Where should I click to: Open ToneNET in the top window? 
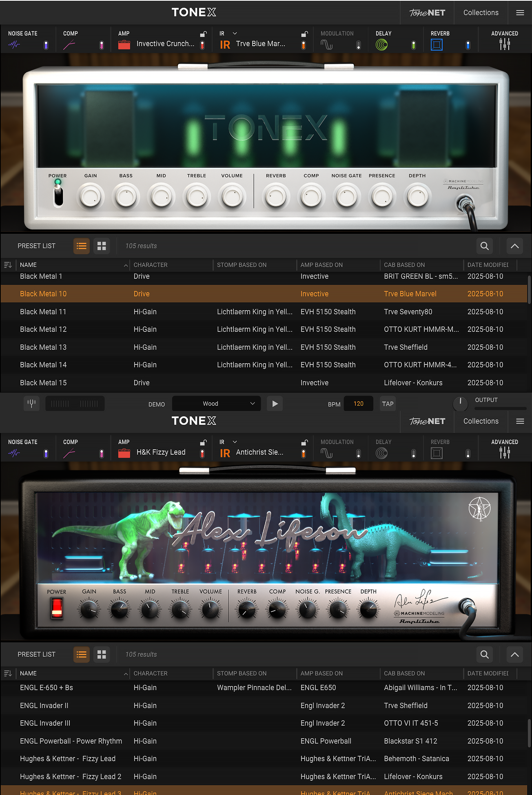[427, 13]
